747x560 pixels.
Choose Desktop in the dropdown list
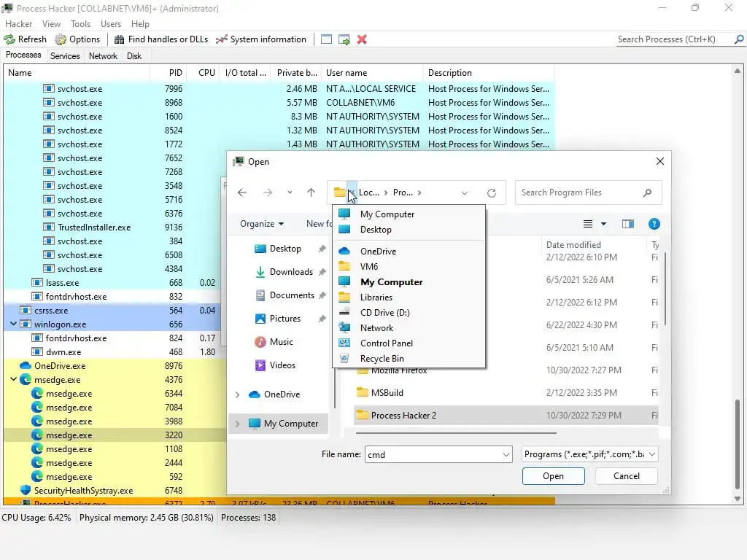tap(409, 230)
